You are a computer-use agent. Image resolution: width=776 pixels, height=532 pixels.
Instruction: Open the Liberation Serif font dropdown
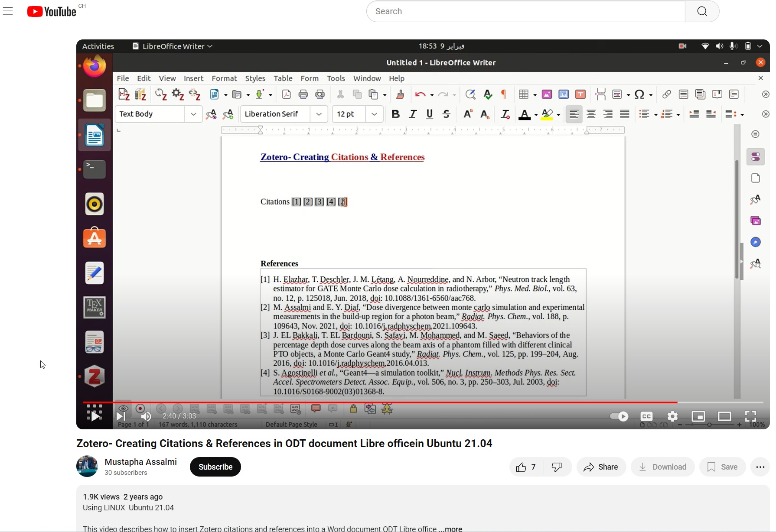tap(319, 114)
